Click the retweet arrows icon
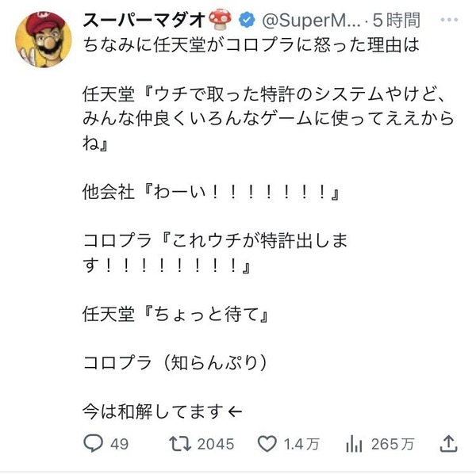 pyautogui.click(x=180, y=444)
